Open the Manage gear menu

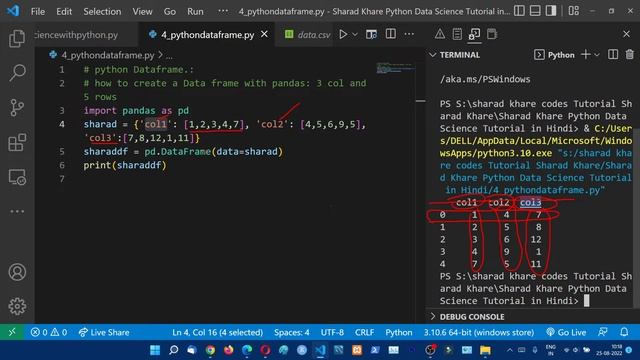pos(17,306)
